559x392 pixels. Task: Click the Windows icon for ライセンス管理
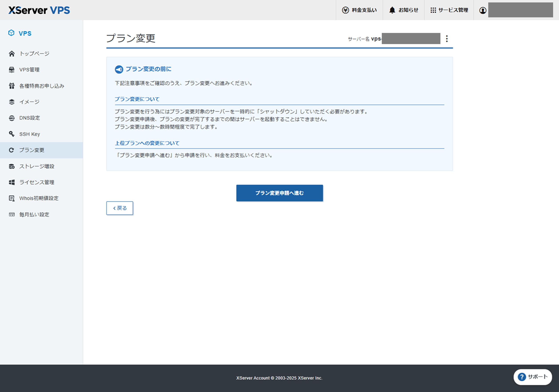tap(12, 182)
